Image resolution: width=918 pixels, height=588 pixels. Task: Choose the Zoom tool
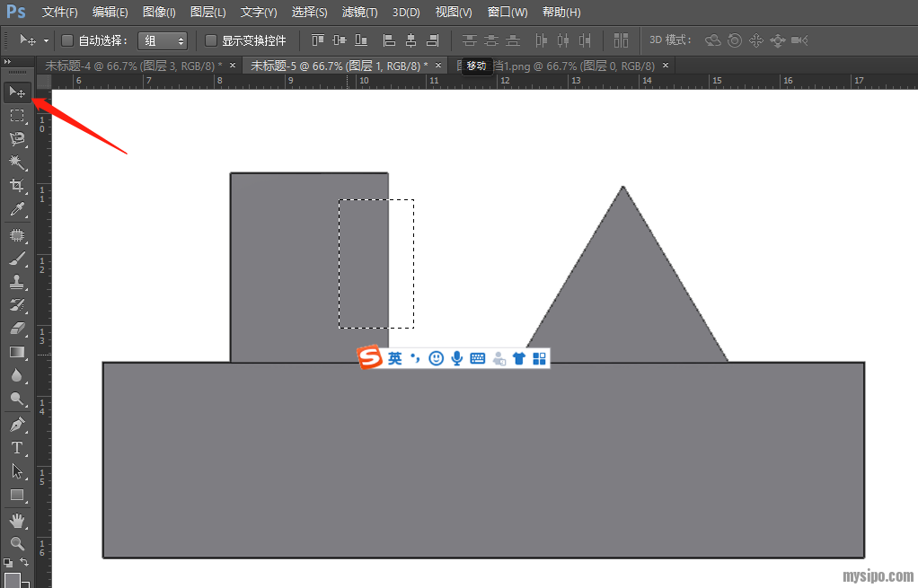point(17,544)
